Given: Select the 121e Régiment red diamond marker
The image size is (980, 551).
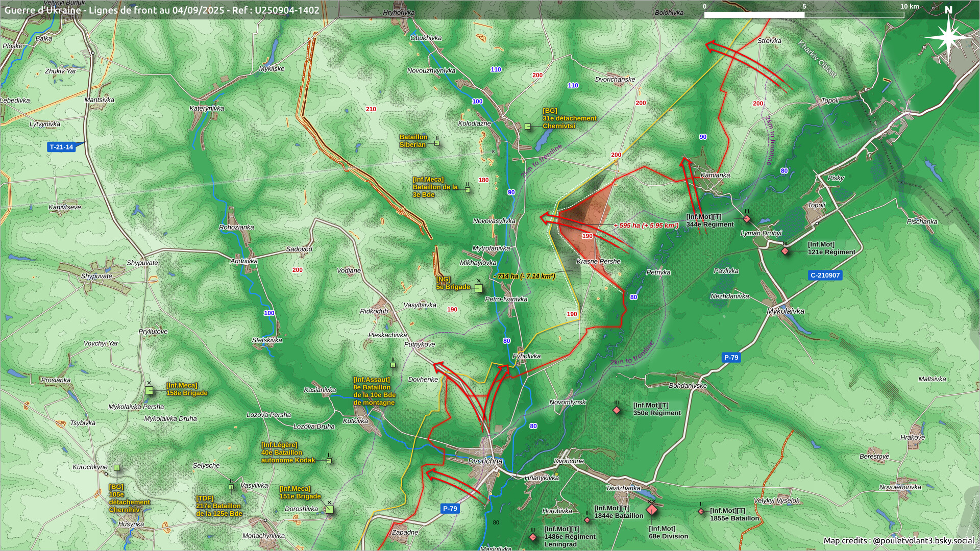Looking at the screenshot, I should (785, 251).
